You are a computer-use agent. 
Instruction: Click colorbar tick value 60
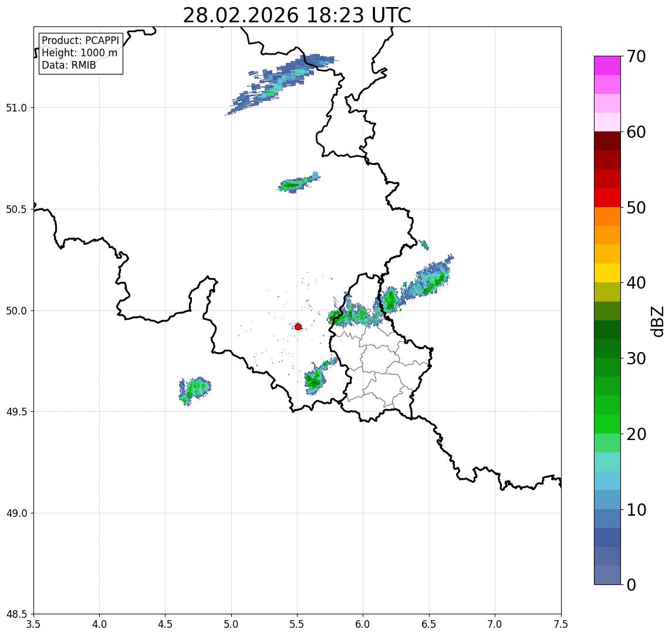pyautogui.click(x=636, y=132)
